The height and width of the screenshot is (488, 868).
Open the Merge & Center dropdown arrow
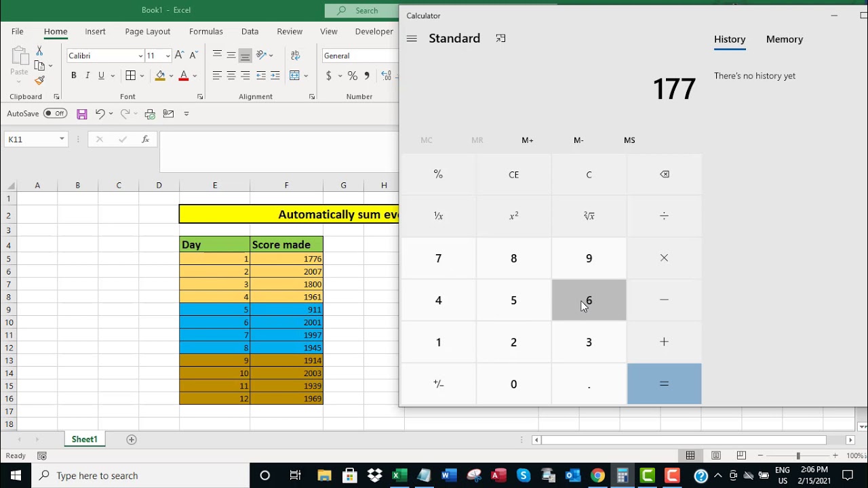coord(306,75)
